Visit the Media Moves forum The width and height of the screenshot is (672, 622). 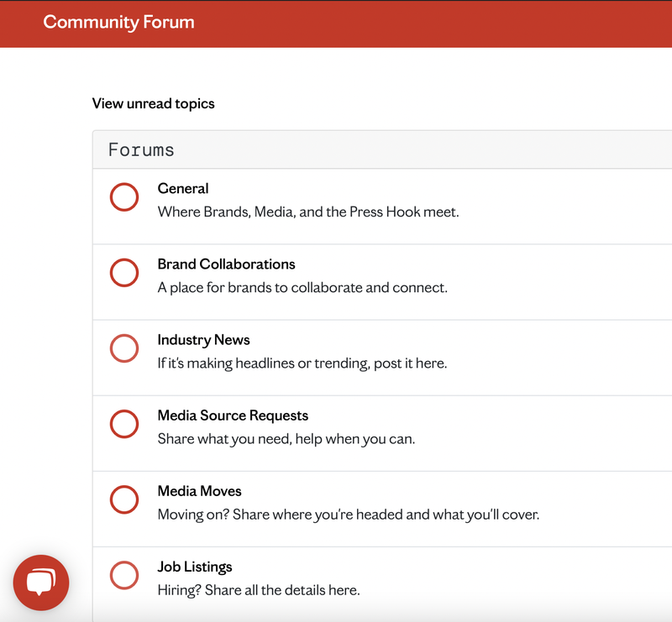point(199,491)
